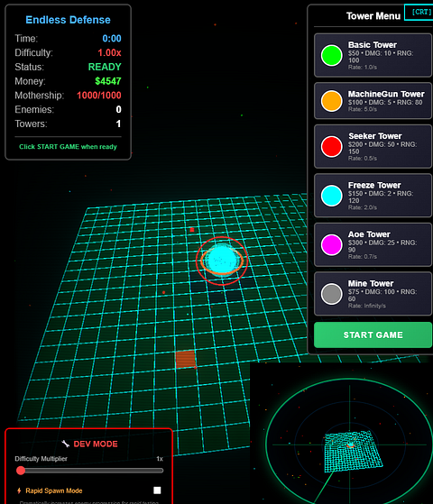
Task: Select the cyan Freeze Tower icon
Action: [x=331, y=196]
